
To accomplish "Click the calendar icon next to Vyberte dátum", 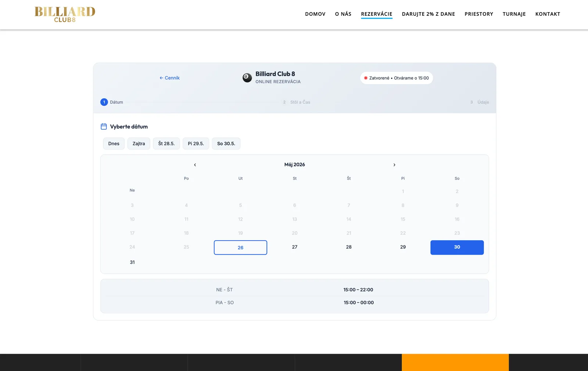I will (x=104, y=126).
